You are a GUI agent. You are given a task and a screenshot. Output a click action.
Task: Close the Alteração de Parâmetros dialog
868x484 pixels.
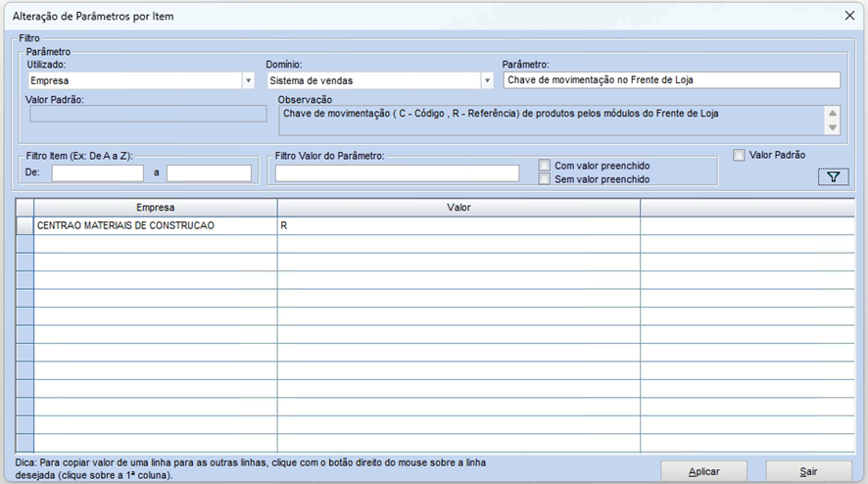pyautogui.click(x=848, y=16)
